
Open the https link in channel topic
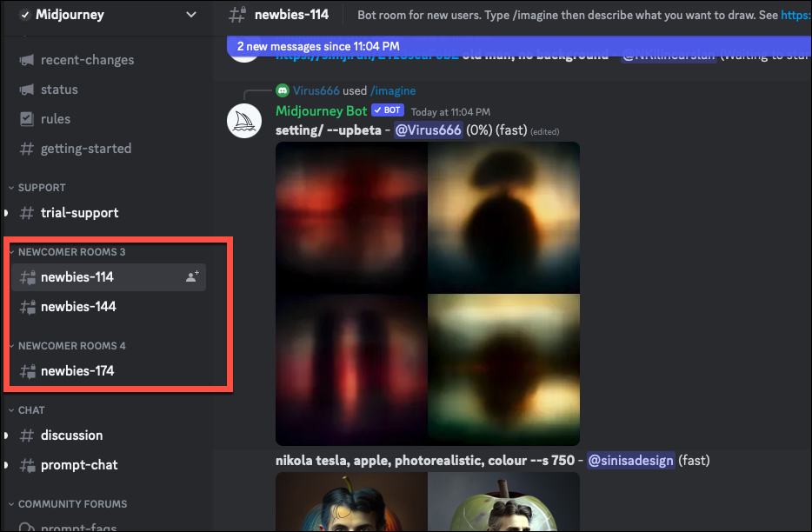795,15
